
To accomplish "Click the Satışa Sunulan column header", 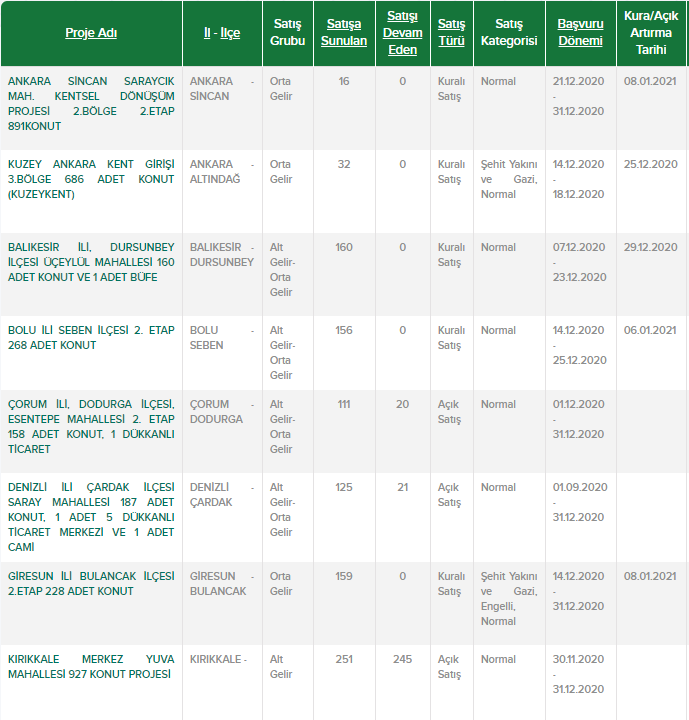I will point(343,33).
